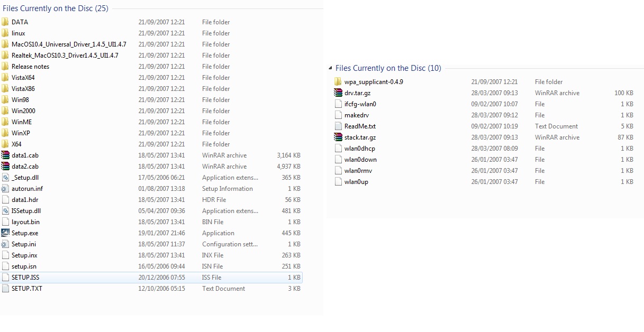The height and width of the screenshot is (332, 644).
Task: Click the Files Currently on the Disc (25) header
Action: 55,8
